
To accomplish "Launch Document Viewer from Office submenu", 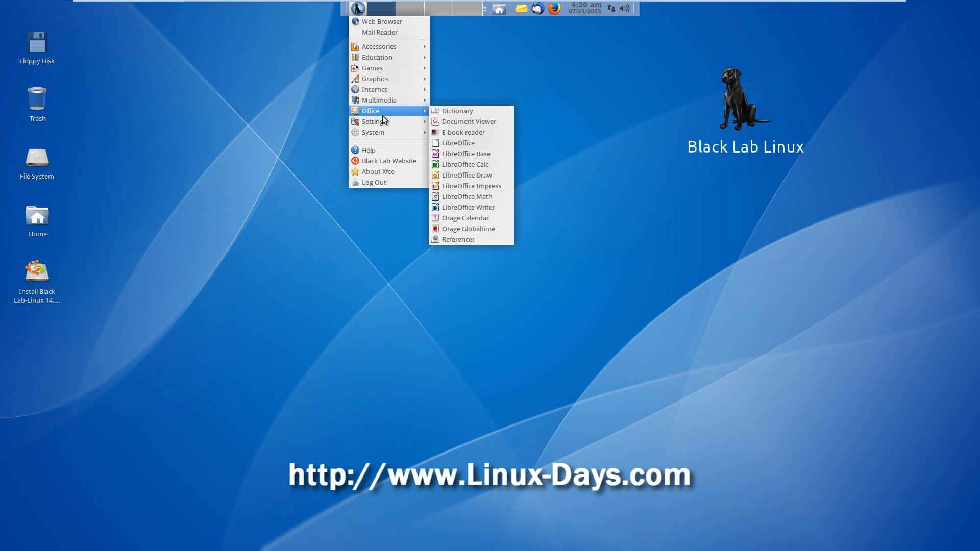I will (x=472, y=121).
